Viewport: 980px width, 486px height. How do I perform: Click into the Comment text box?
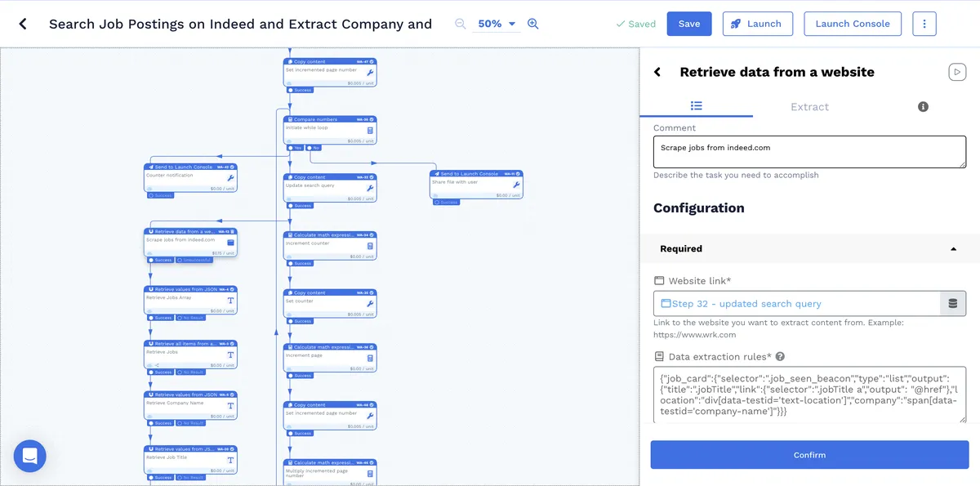point(809,152)
